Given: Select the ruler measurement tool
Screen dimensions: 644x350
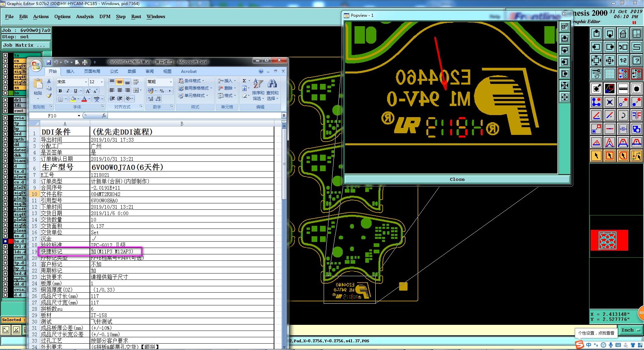Looking at the screenshot, I should (623, 89).
